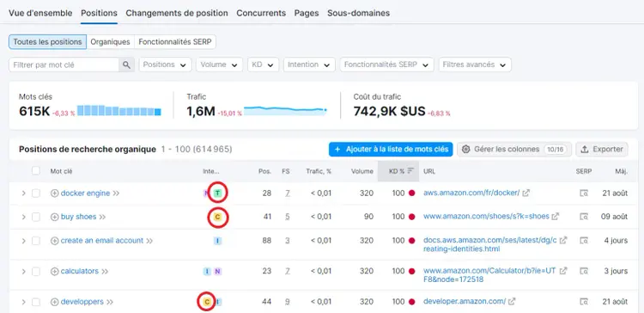
Task: Open Changements de position tab
Action: tap(177, 13)
